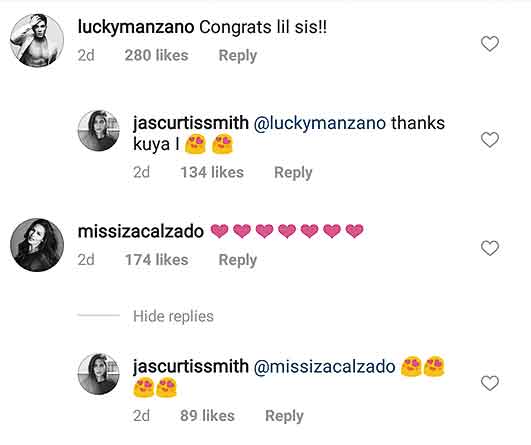Open missizacalzado's profile picture
Viewport: 531px width, 445px height.
pyautogui.click(x=37, y=245)
